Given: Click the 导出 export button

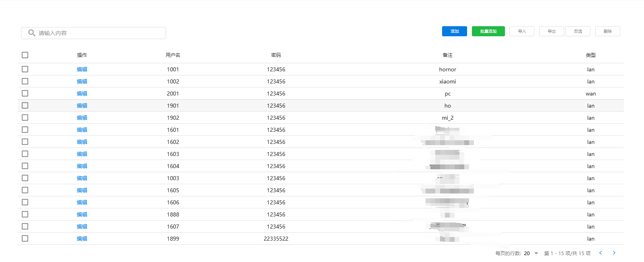Looking at the screenshot, I should [x=551, y=31].
